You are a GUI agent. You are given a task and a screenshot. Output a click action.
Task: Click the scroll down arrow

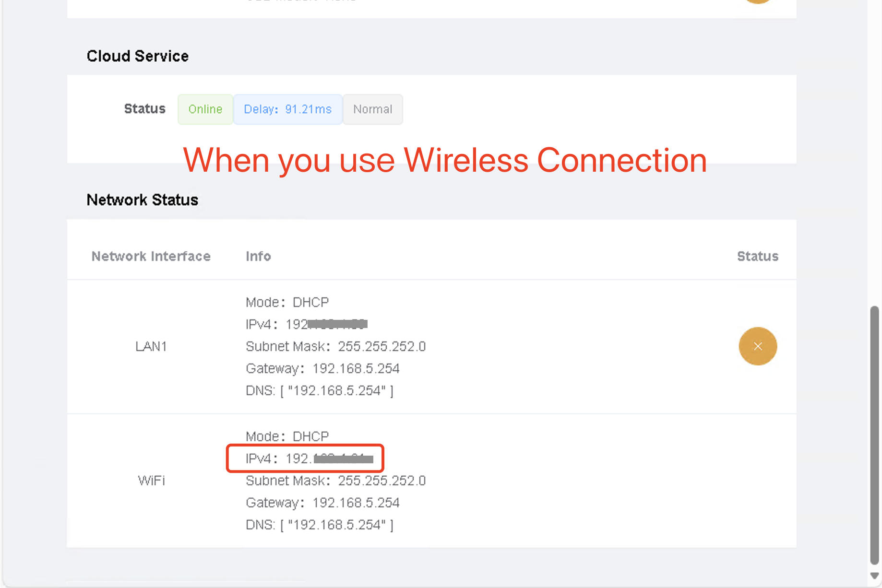click(x=874, y=576)
